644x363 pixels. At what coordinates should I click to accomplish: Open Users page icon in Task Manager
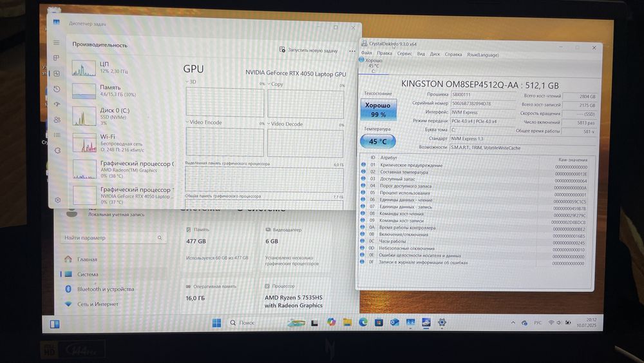tap(57, 120)
